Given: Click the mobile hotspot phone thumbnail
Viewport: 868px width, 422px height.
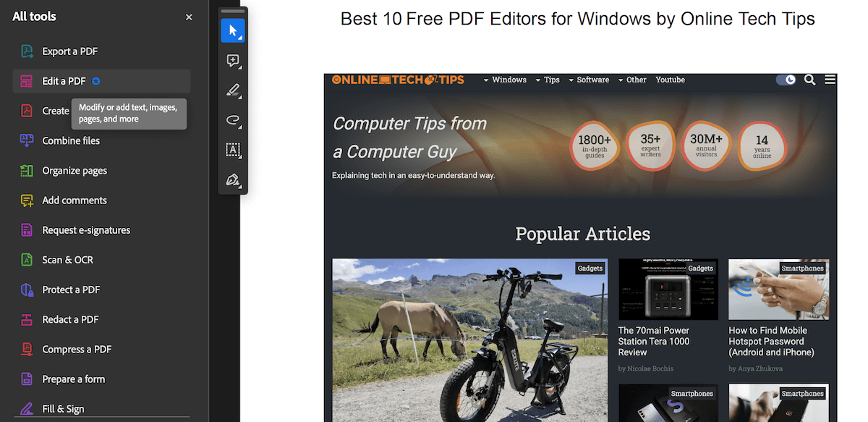Looking at the screenshot, I should point(779,290).
